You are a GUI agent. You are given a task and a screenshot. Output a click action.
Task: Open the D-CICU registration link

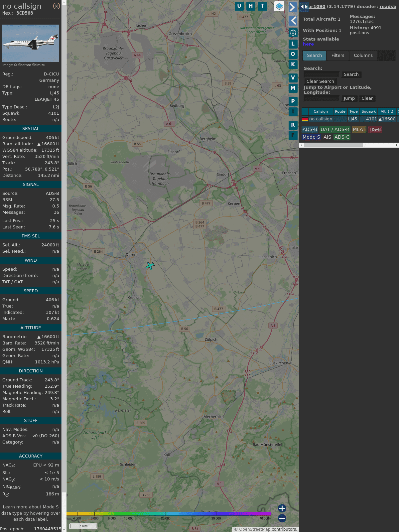tap(52, 74)
